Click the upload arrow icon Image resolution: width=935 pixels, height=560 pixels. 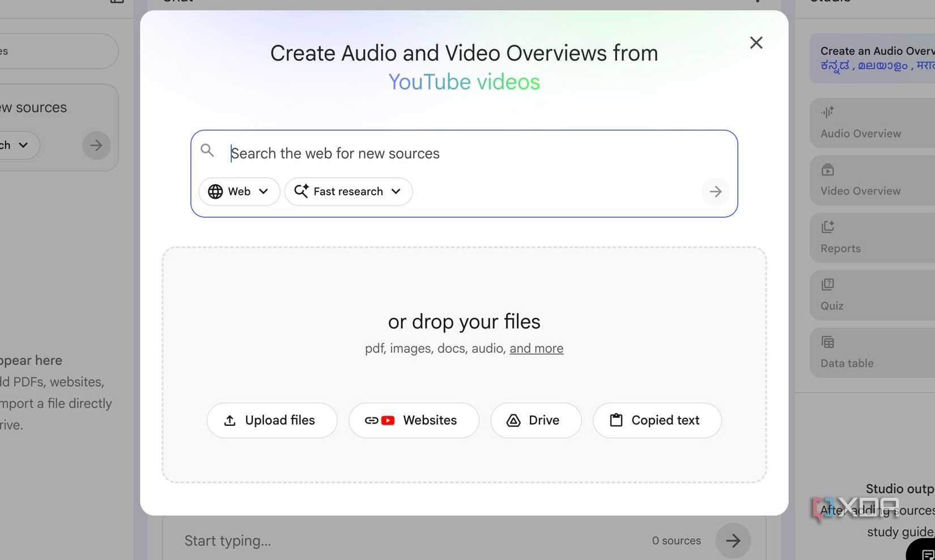(229, 420)
